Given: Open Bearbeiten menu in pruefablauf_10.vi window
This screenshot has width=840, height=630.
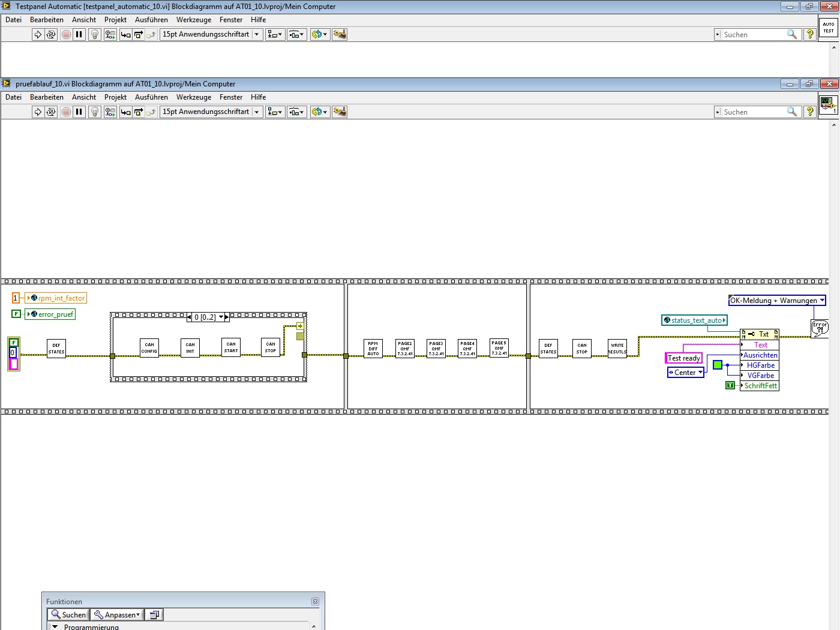Looking at the screenshot, I should tap(47, 97).
